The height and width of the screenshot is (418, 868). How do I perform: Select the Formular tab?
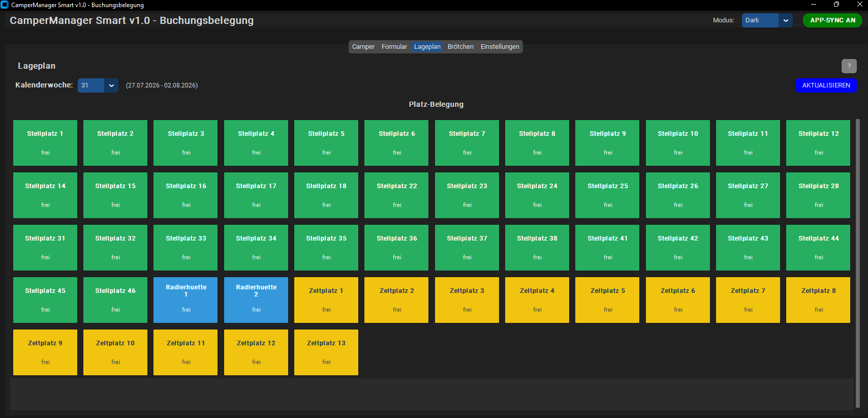coord(394,47)
